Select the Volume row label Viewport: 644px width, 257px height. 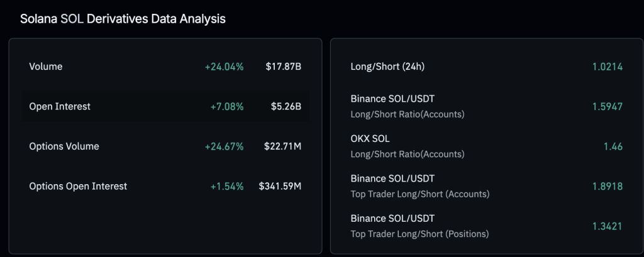pyautogui.click(x=45, y=67)
